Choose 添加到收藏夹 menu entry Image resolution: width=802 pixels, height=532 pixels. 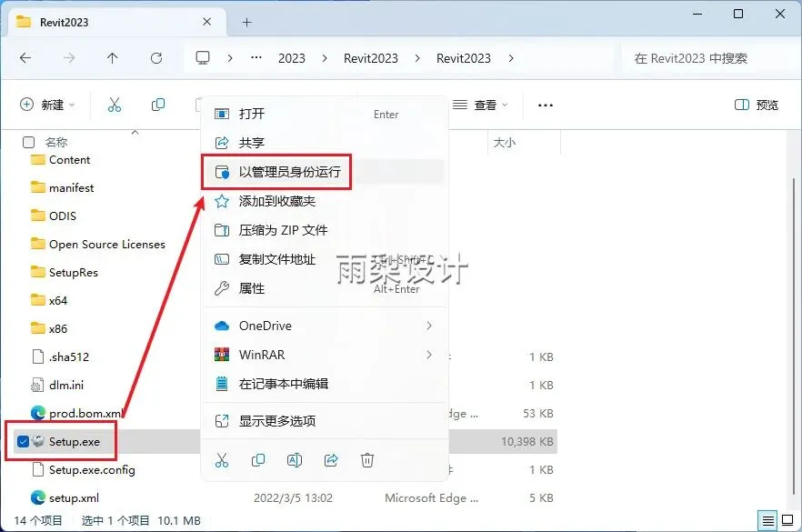tap(324, 201)
